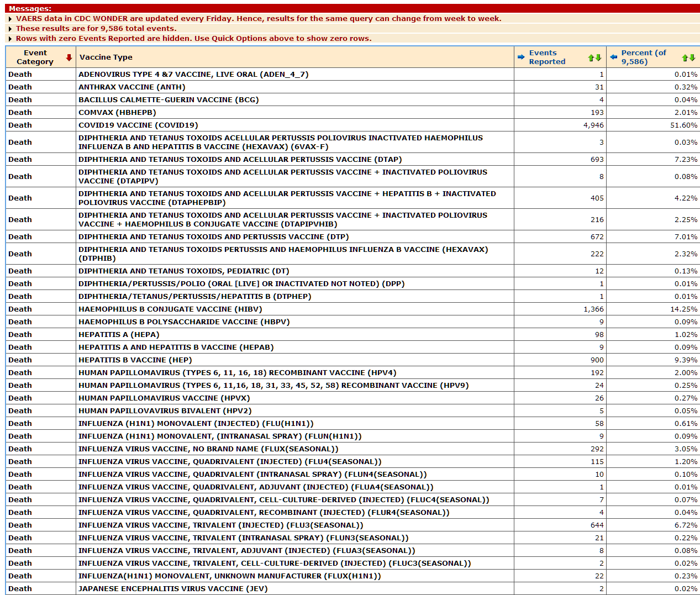The image size is (700, 595).
Task: Click the ADENOVIRUS TYPE 4 &7 VACCINE label
Action: (193, 75)
